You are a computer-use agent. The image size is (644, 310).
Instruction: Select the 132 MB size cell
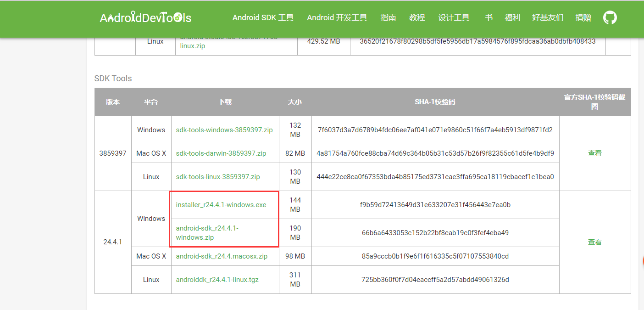(295, 130)
